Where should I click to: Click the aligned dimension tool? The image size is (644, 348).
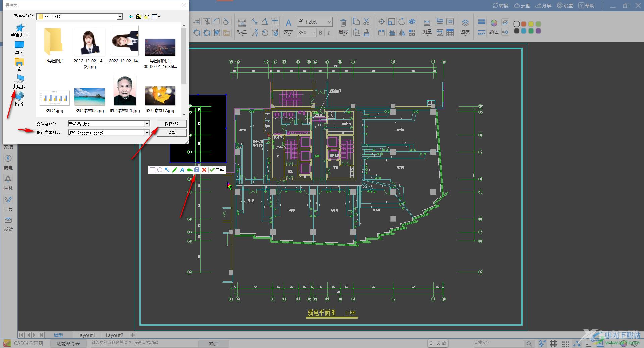point(255,22)
